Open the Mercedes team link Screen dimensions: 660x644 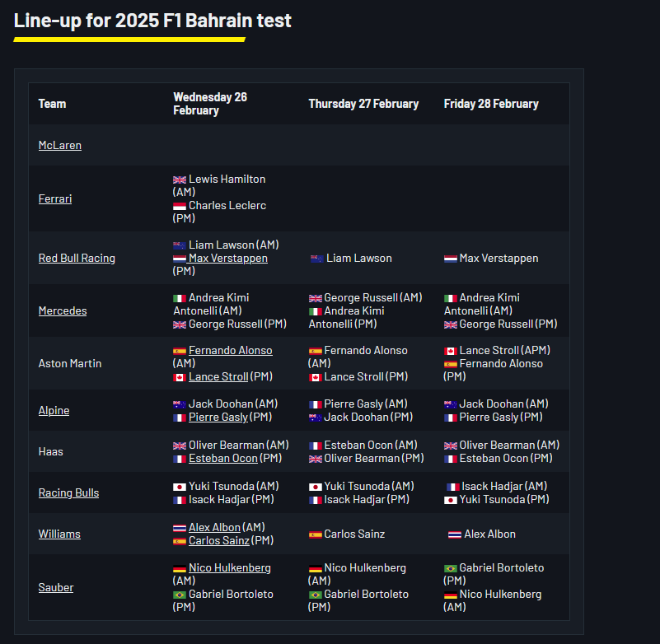[x=63, y=310]
